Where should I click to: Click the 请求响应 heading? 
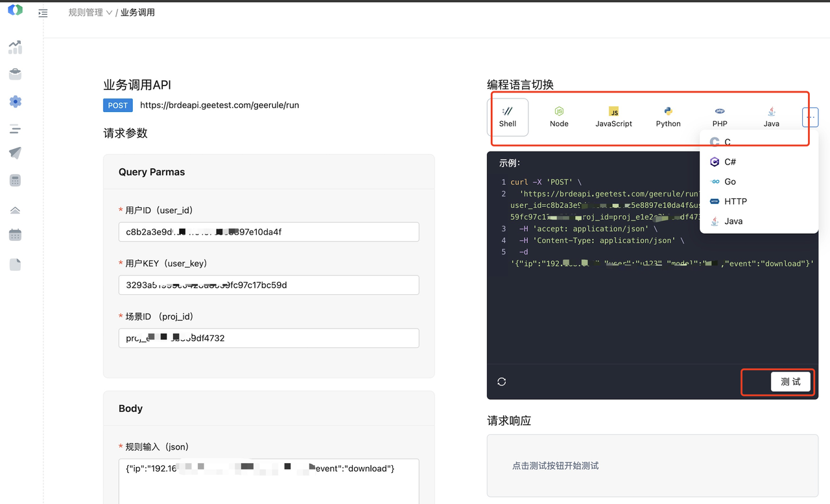[509, 420]
